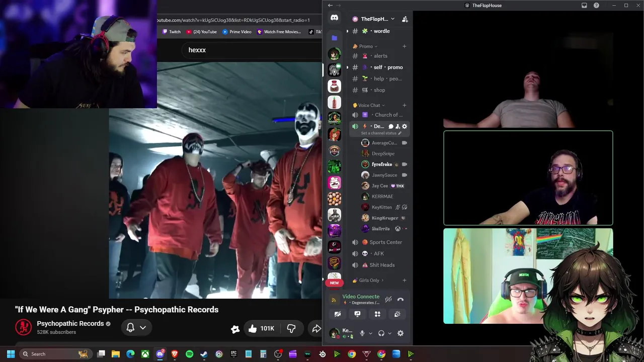Turn camera on or off in Discord
644x362 pixels.
(338, 314)
